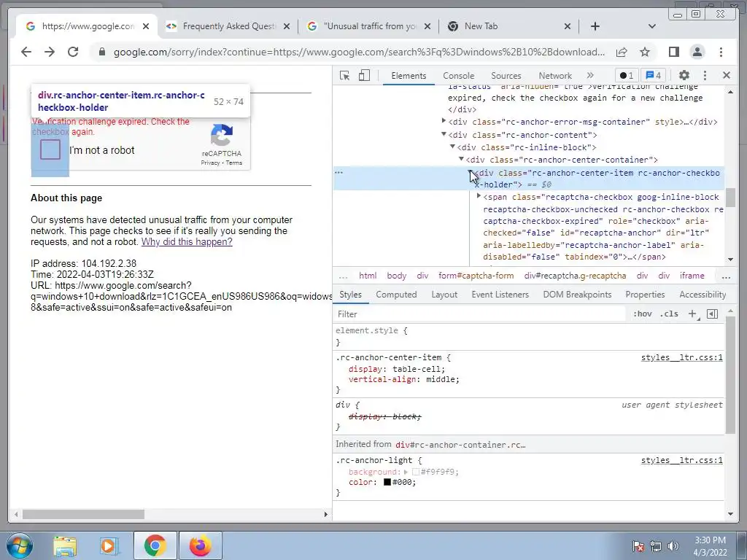Open a new tab with the plus button
This screenshot has height=560, width=747.
tap(595, 26)
